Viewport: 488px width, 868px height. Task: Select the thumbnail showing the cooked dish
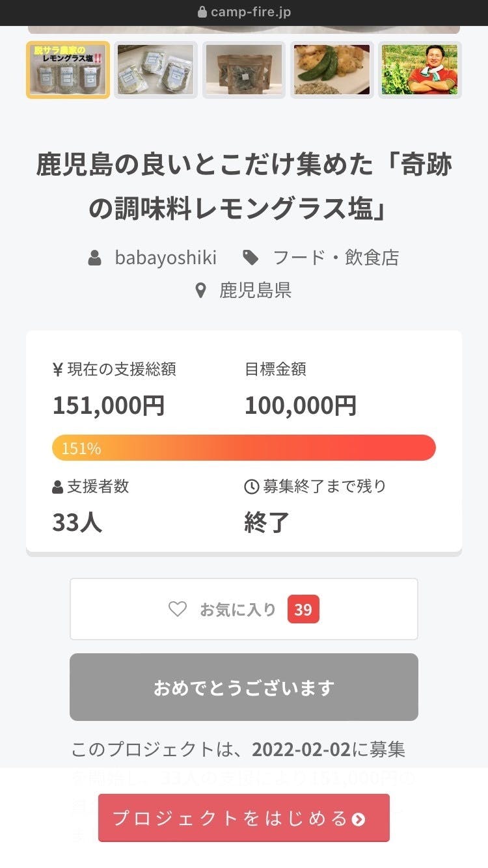point(332,70)
